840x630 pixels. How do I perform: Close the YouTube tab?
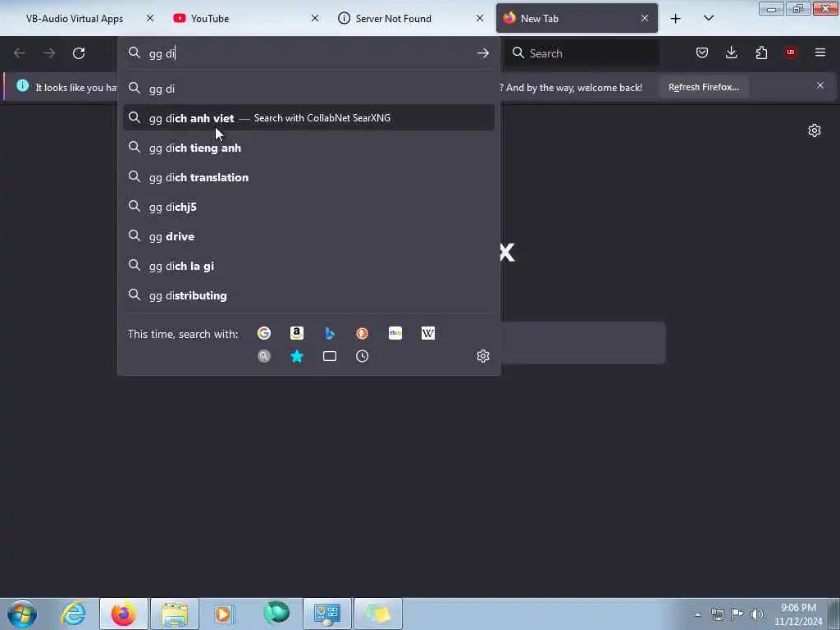(315, 18)
